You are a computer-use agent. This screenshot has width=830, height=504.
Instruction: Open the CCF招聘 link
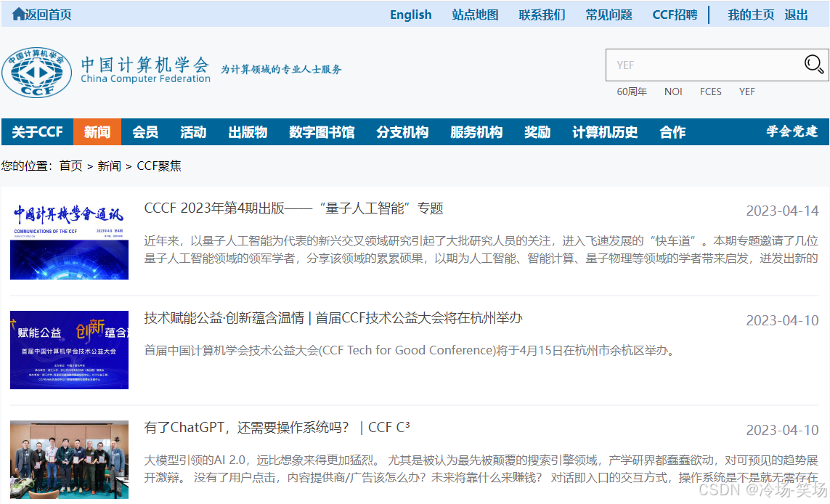coord(675,15)
